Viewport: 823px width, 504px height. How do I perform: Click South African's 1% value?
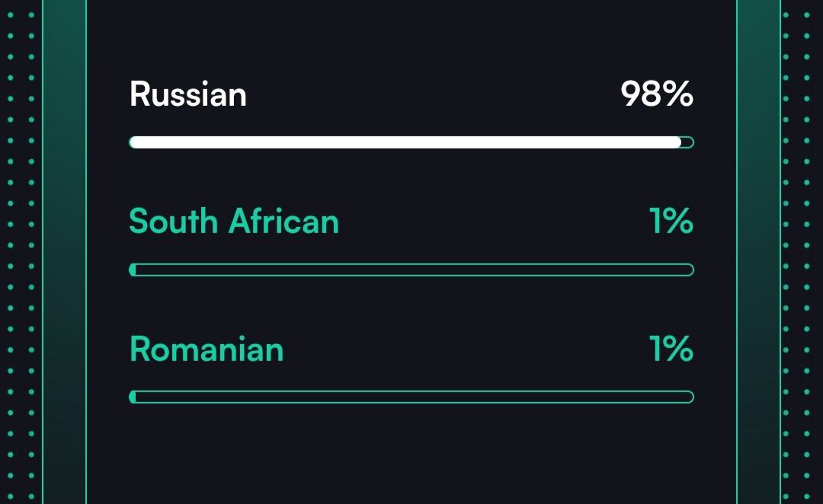pos(671,222)
